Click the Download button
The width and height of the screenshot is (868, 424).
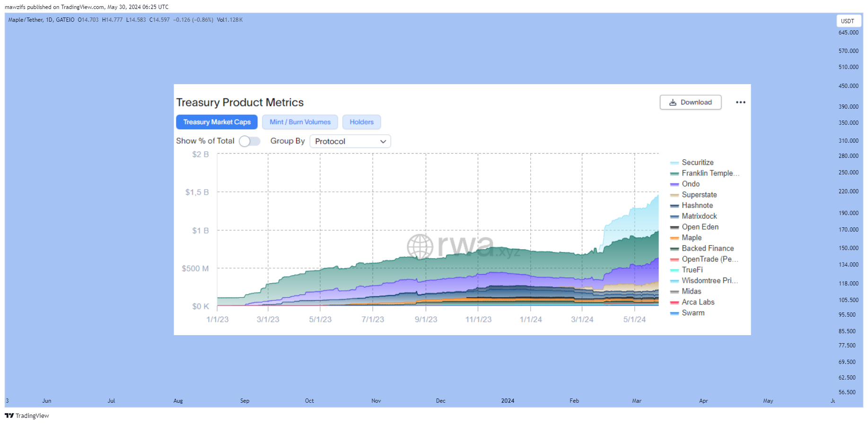[690, 102]
